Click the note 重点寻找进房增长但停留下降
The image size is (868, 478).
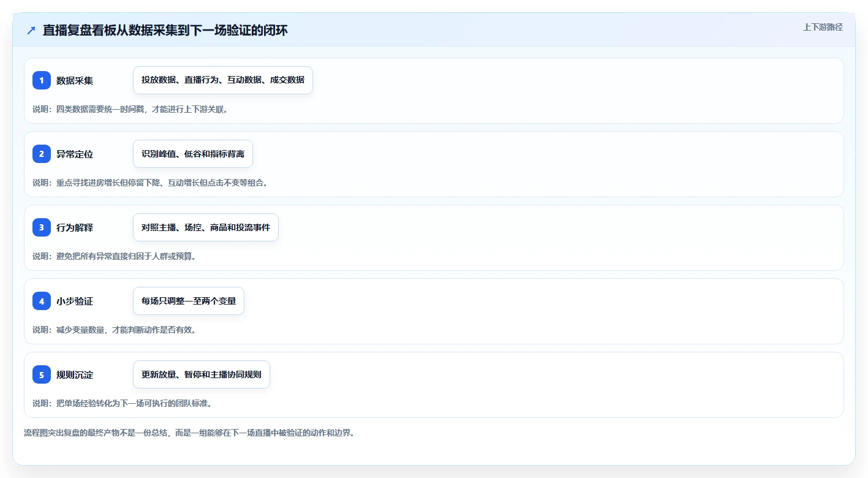(x=150, y=183)
